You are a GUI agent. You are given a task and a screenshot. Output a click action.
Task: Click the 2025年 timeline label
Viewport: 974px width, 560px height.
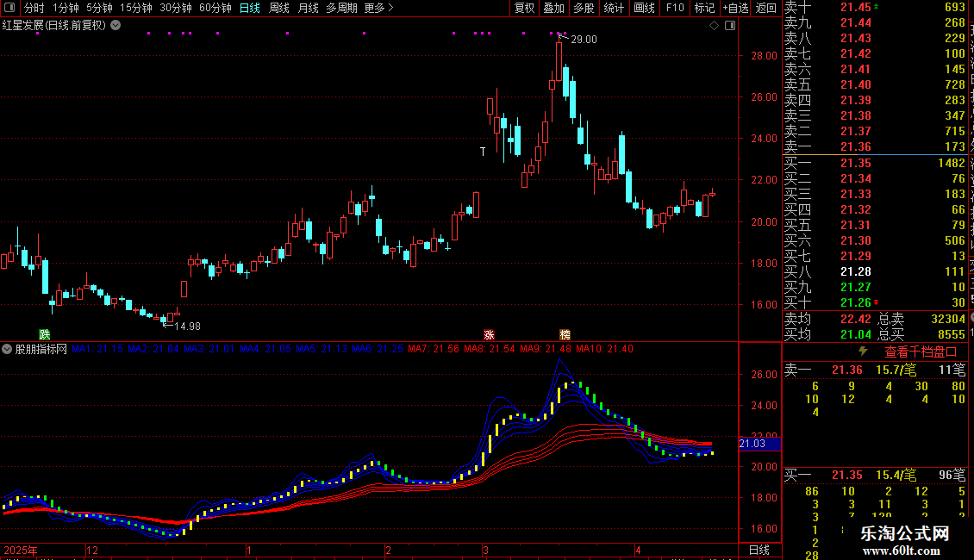point(21,550)
